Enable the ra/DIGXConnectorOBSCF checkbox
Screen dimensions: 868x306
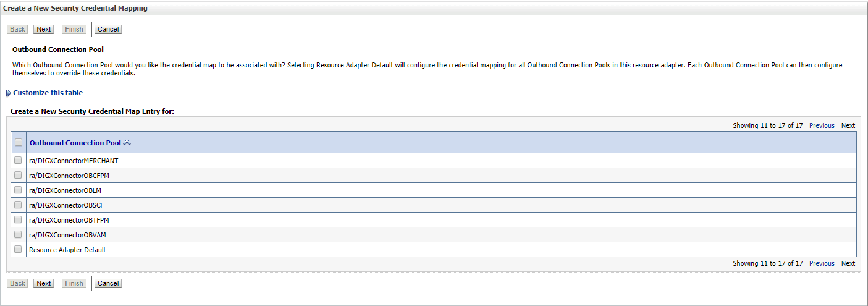18,205
